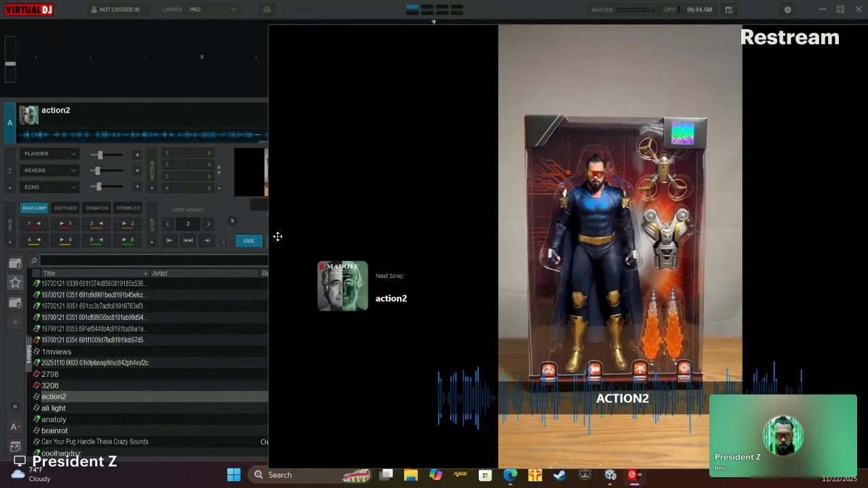Viewport: 868px width, 488px height.
Task: Open Microsoft Edge from taskbar
Action: [x=510, y=474]
